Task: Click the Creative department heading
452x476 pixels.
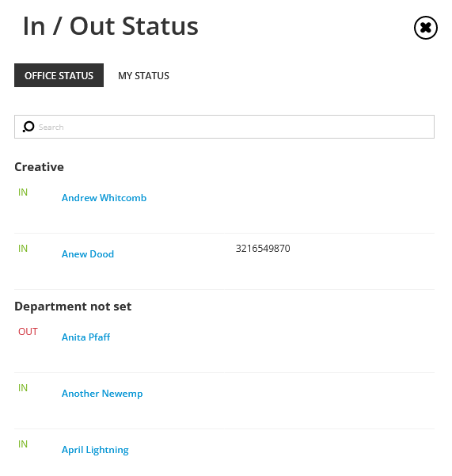Action: tap(39, 166)
